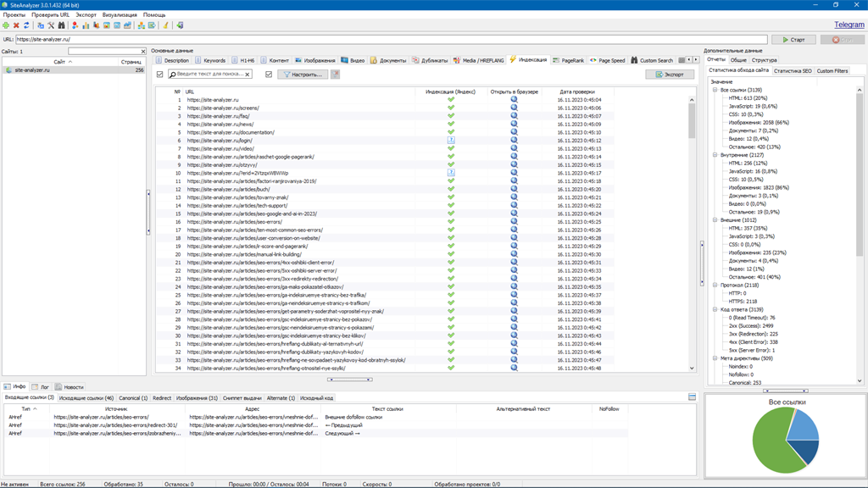The height and width of the screenshot is (488, 868).
Task: Click the greyed-out Стоп button
Action: click(842, 40)
